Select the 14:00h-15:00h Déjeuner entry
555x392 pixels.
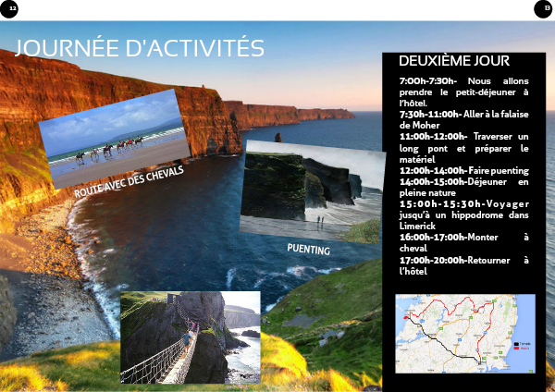coord(463,187)
